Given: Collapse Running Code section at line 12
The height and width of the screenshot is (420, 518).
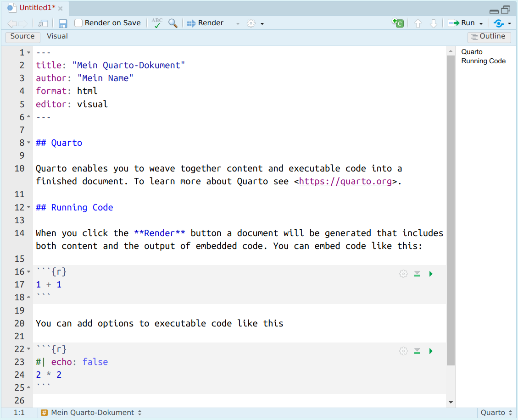Looking at the screenshot, I should coord(29,207).
